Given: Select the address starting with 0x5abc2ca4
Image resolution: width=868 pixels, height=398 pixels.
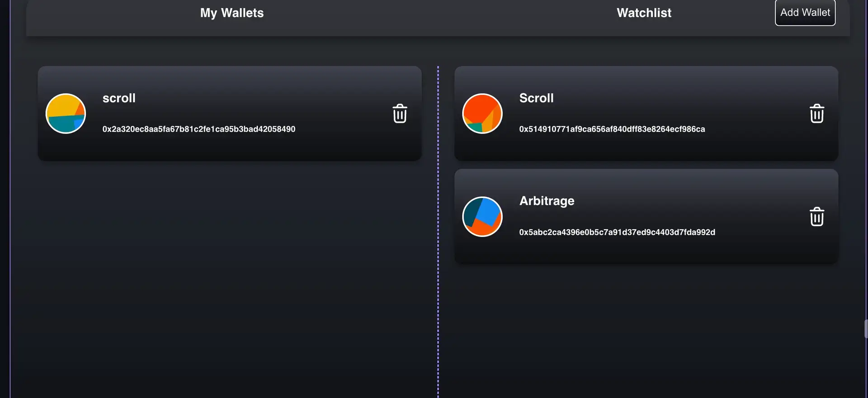Looking at the screenshot, I should [617, 232].
